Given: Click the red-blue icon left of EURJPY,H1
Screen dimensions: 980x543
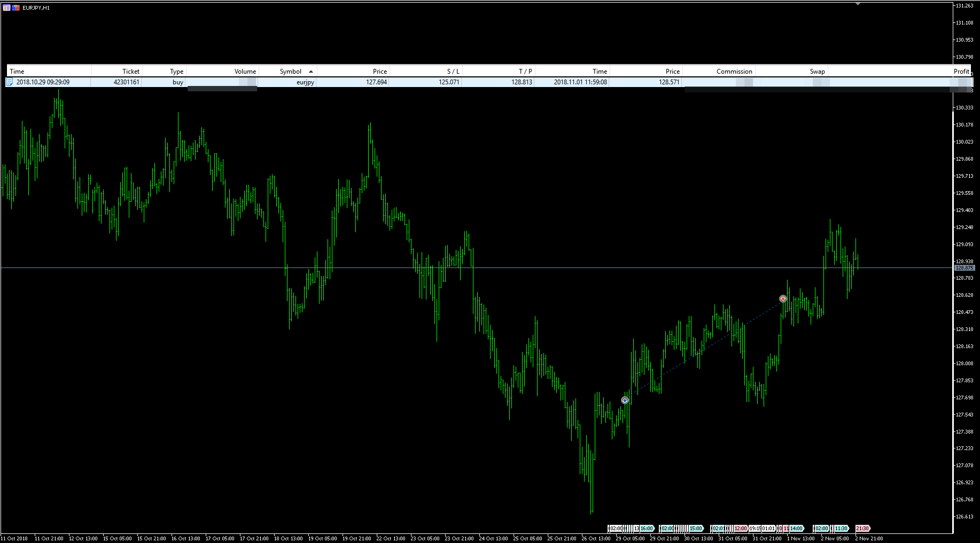Looking at the screenshot, I should pos(16,8).
